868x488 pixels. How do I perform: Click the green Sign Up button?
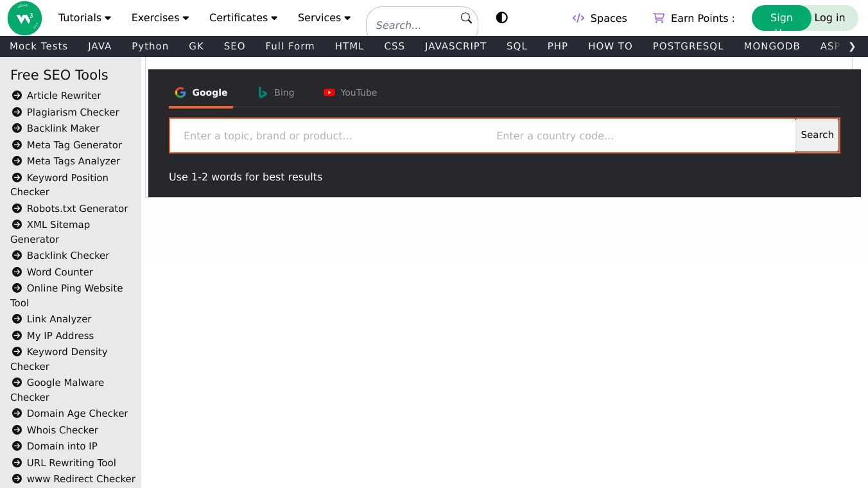click(781, 18)
